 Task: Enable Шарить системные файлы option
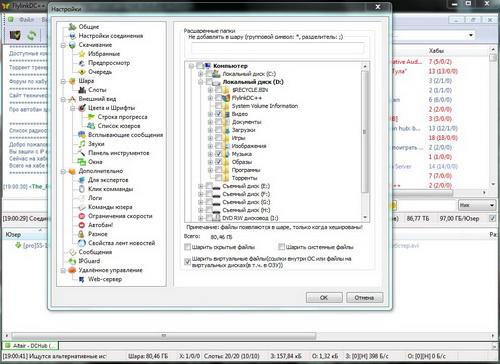tap(282, 247)
